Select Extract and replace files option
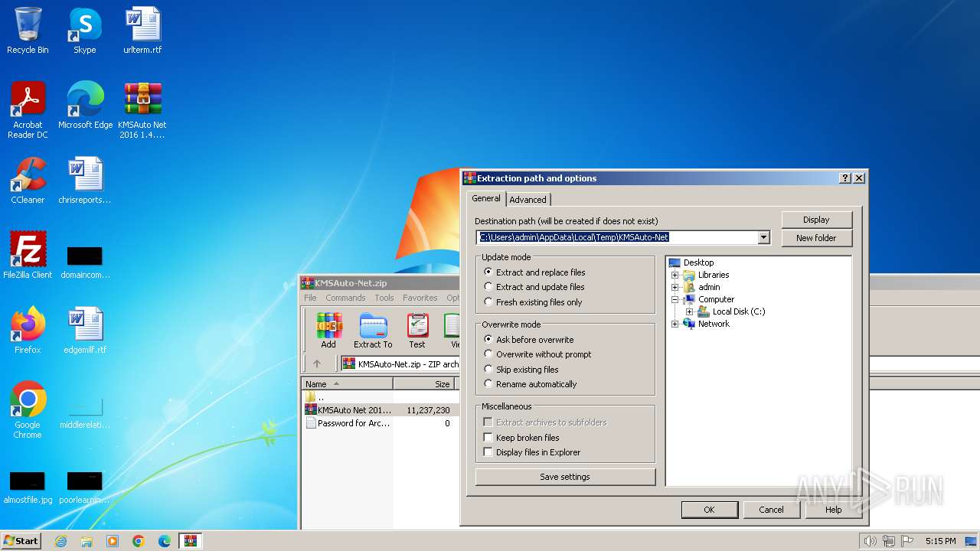This screenshot has height=551, width=980. [x=534, y=272]
